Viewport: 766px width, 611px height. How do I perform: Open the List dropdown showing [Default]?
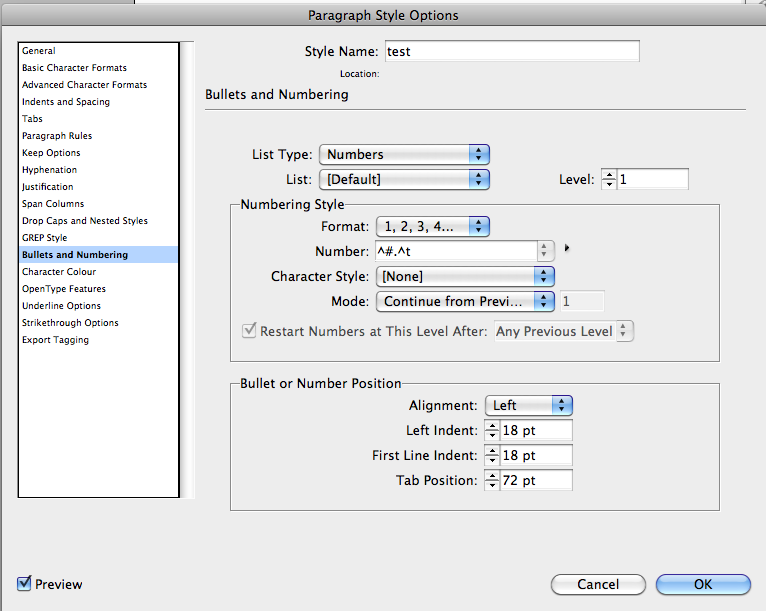[404, 180]
